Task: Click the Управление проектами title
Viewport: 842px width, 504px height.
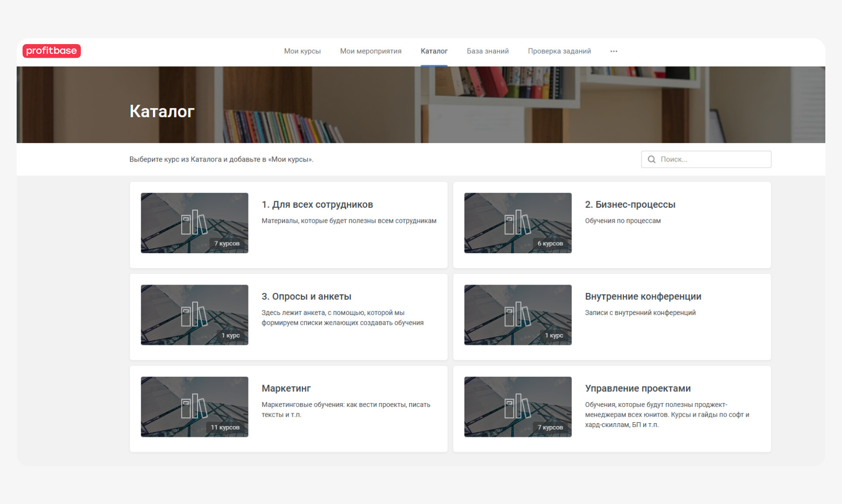Action: [638, 388]
